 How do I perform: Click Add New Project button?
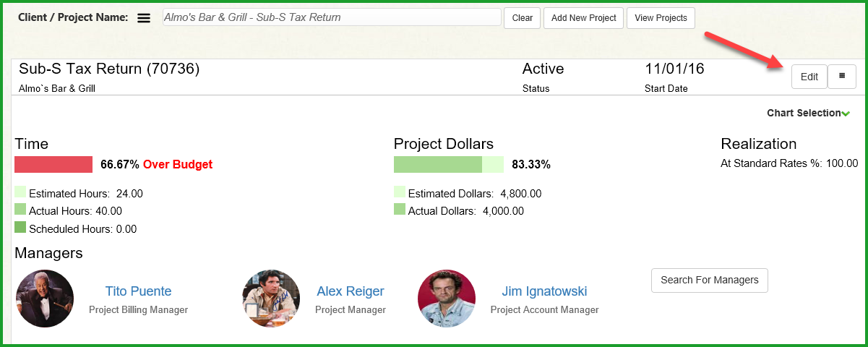point(583,18)
